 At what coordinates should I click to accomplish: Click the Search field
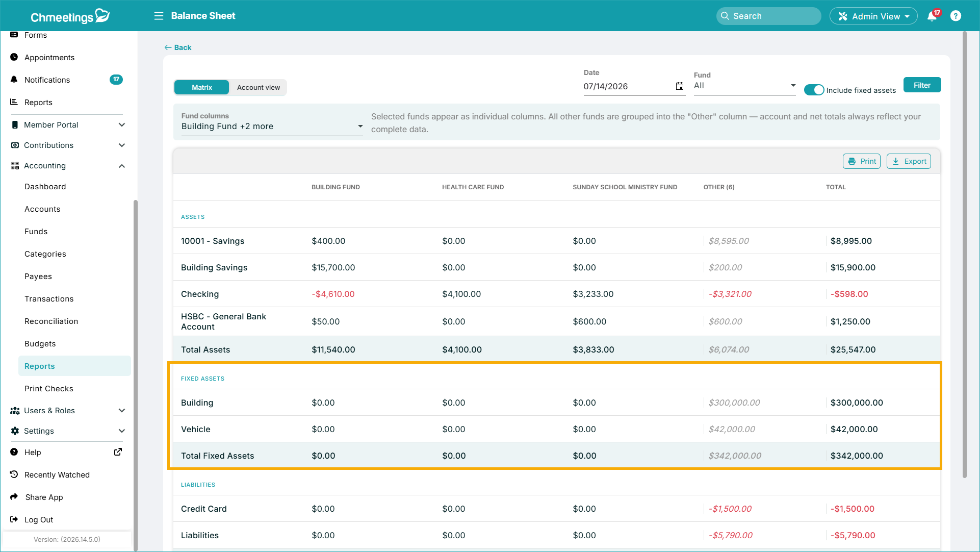tap(768, 16)
